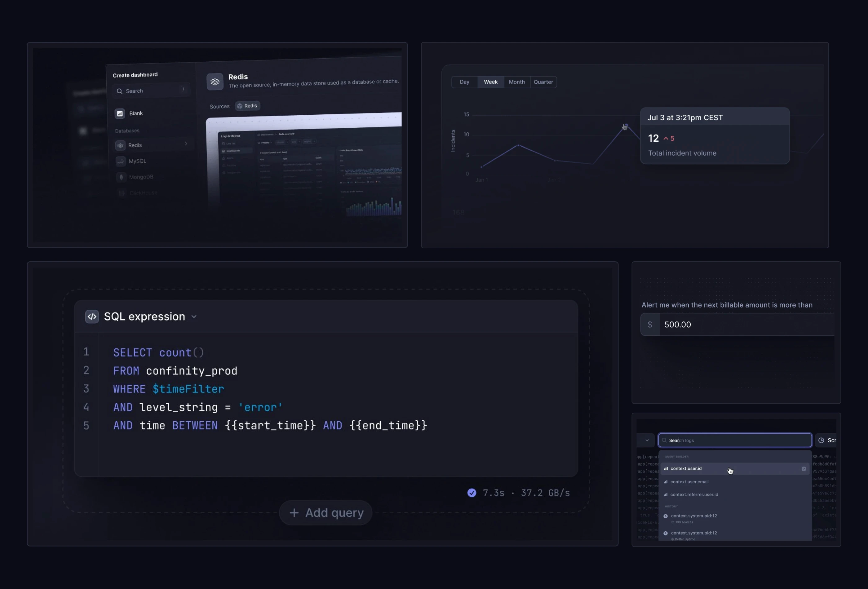The width and height of the screenshot is (868, 589).
Task: Expand the SQL expression dropdown menu
Action: [x=194, y=316]
